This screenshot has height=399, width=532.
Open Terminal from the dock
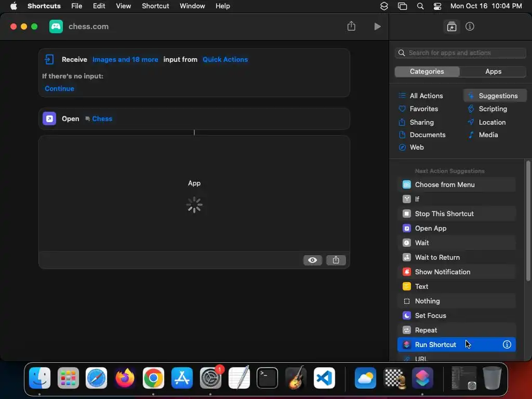click(x=267, y=378)
